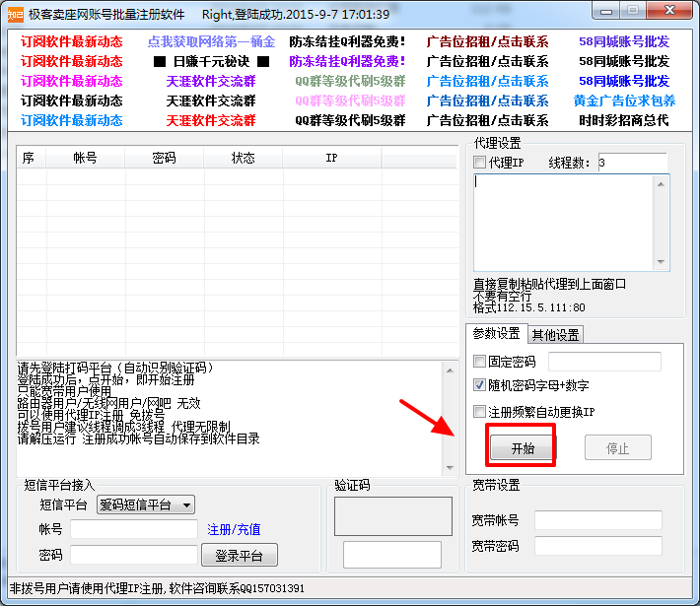Click proxy list scrollbar down arrow
This screenshot has height=606, width=700.
(x=661, y=262)
